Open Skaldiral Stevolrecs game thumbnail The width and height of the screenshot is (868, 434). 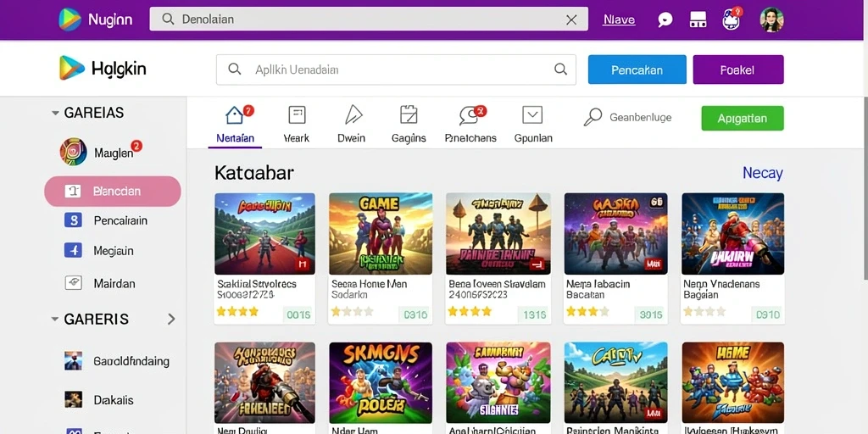tap(264, 234)
